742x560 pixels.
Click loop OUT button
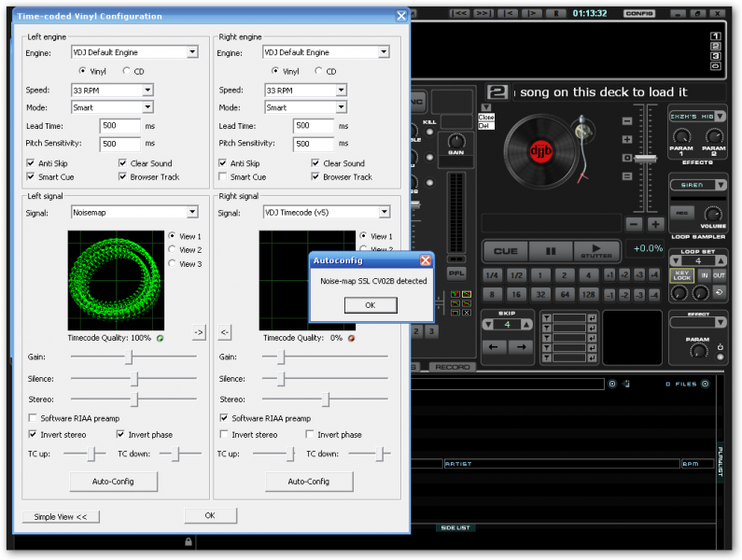click(719, 275)
